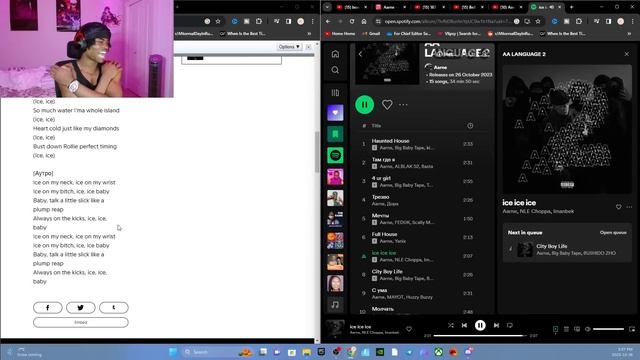640x360 pixels.
Task: Pause the album with the large green button
Action: [x=364, y=104]
